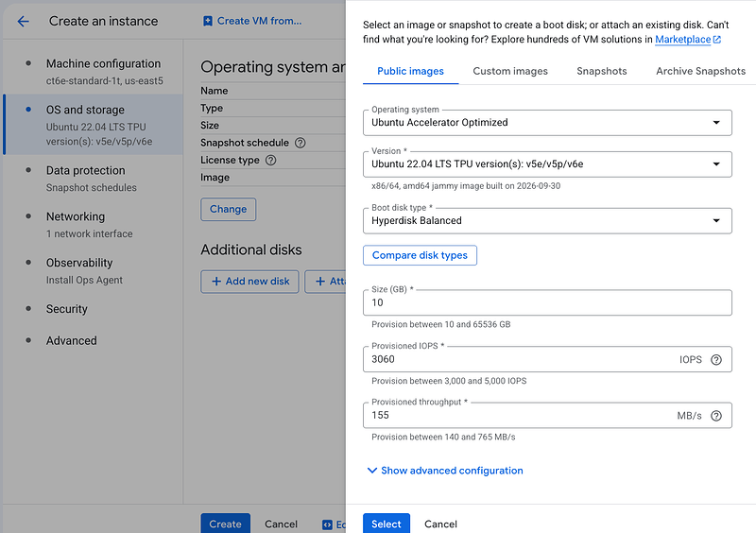Open OS and storage section
The height and width of the screenshot is (533, 756).
(x=94, y=125)
